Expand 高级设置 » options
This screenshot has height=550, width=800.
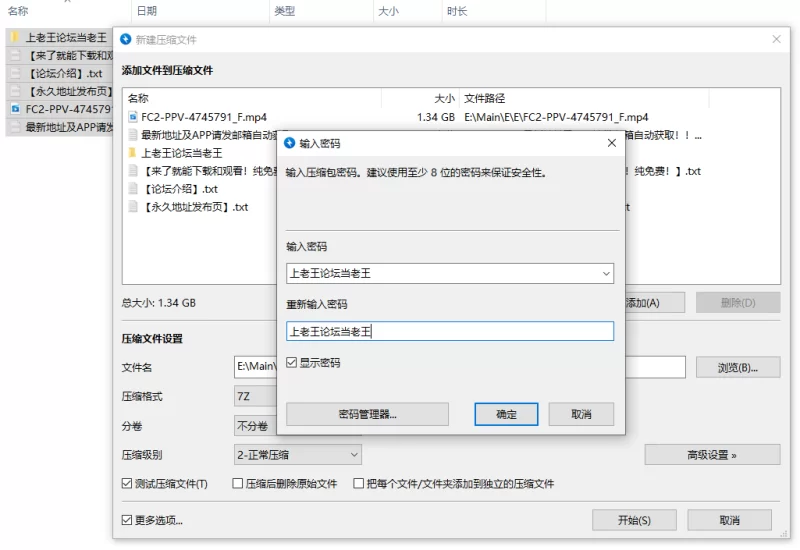click(x=712, y=455)
